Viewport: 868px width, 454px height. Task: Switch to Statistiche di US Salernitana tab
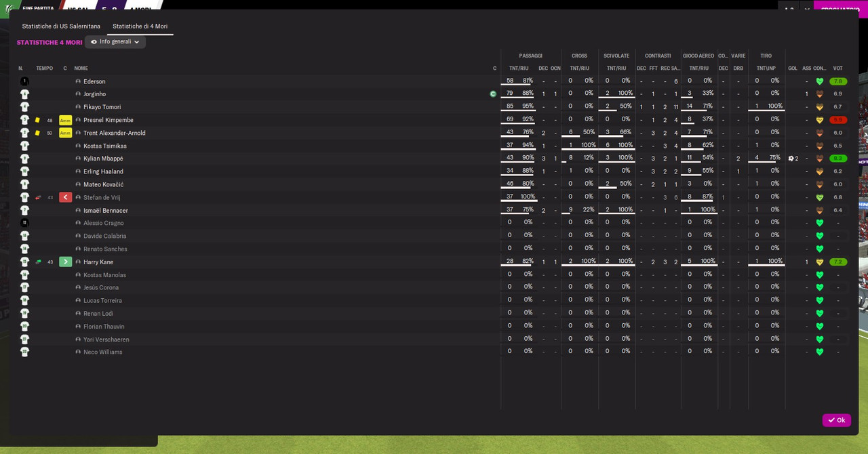coord(61,26)
